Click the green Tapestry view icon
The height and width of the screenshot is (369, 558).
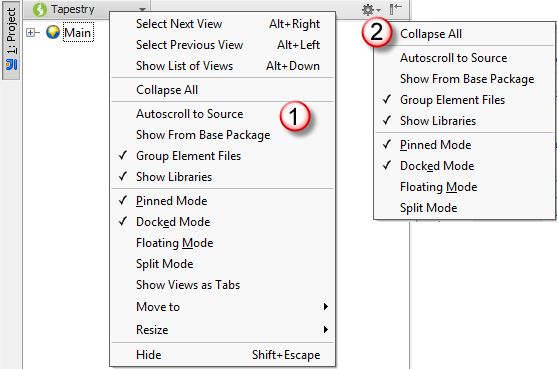(x=40, y=9)
